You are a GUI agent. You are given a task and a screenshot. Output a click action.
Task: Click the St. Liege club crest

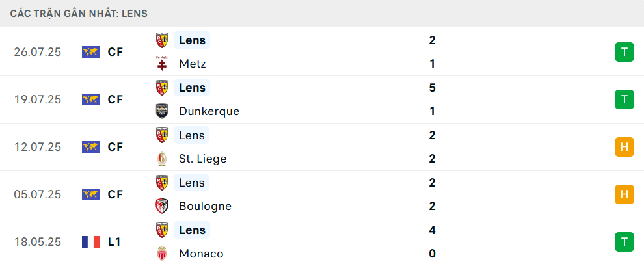coord(162,159)
